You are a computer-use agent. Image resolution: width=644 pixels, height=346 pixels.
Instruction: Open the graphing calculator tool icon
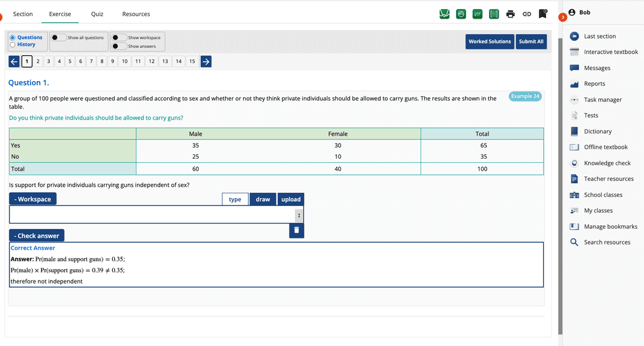(445, 14)
